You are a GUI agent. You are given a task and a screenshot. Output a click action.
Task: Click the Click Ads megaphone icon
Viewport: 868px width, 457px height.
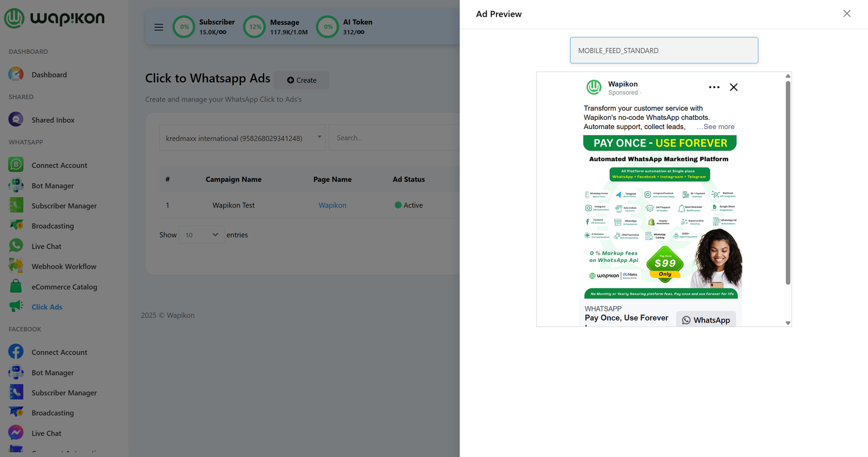(x=16, y=306)
